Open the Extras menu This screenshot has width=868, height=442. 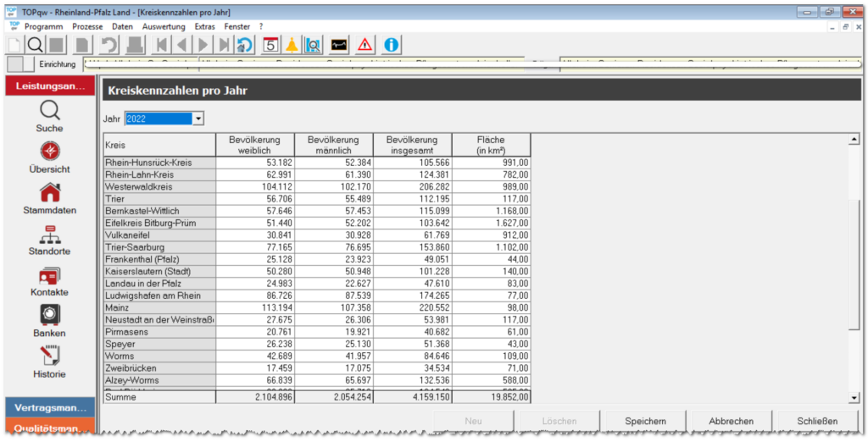click(x=204, y=27)
